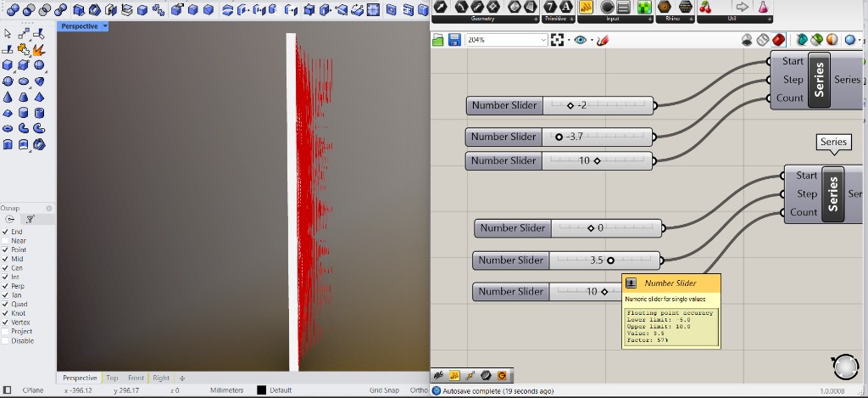This screenshot has height=398, width=868.
Task: Open the Perspective viewport title dropdown arrow
Action: (105, 26)
